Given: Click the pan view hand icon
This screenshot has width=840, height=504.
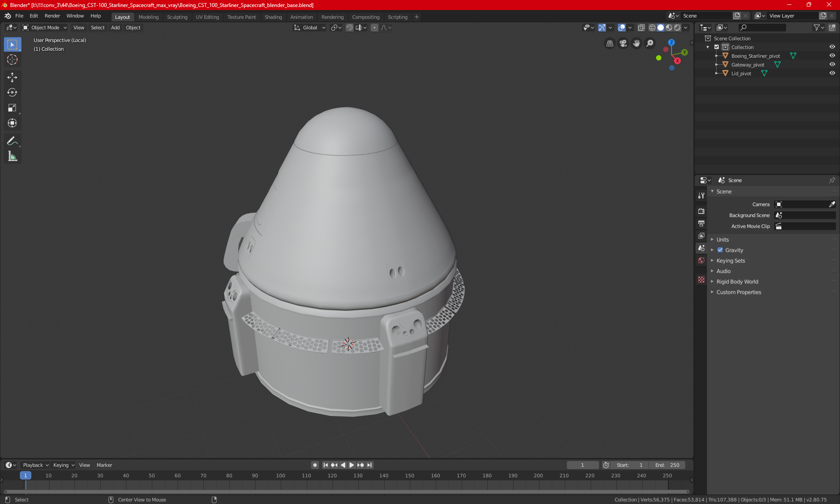Looking at the screenshot, I should (x=637, y=43).
